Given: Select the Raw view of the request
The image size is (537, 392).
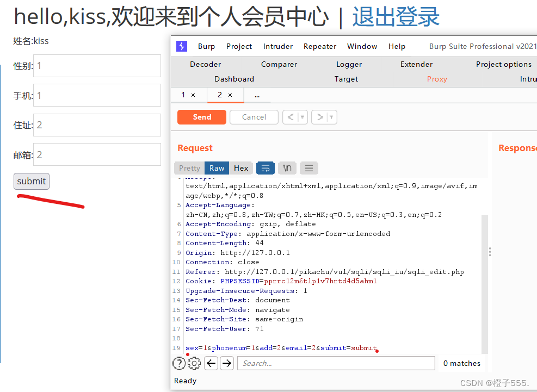Looking at the screenshot, I should point(217,168).
